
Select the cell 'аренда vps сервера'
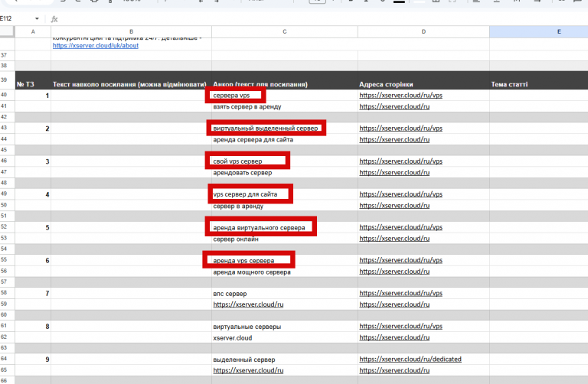[x=285, y=260]
